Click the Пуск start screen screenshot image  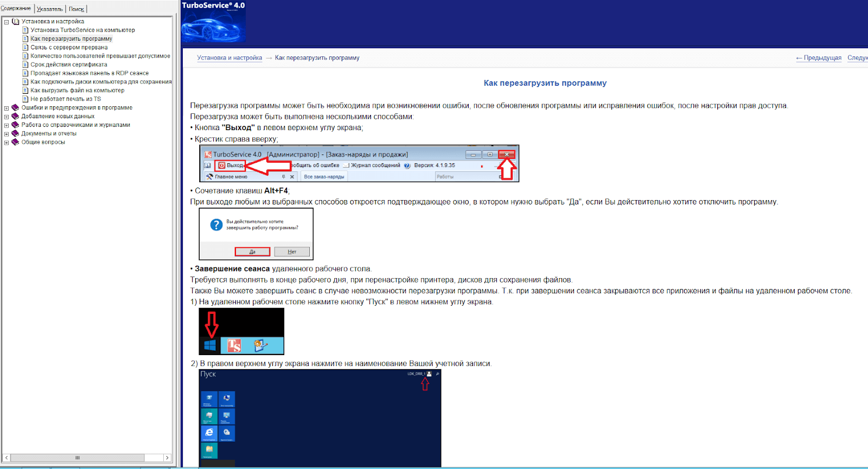point(320,418)
